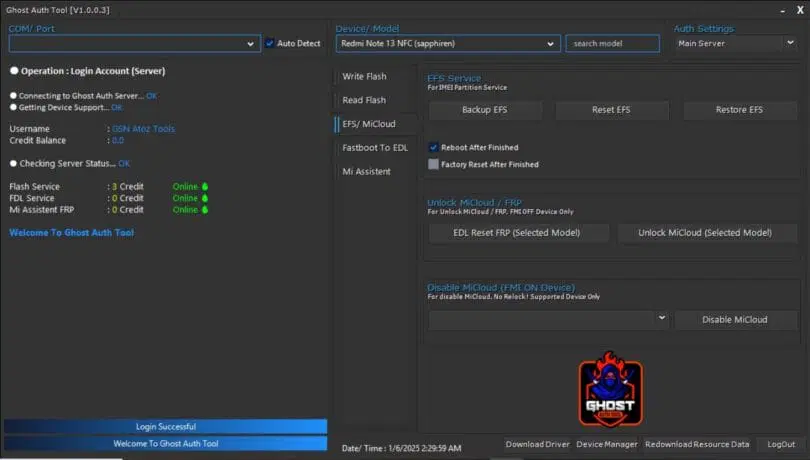This screenshot has width=810, height=460.
Task: Click the green Online indicator for Mi Assistent FRP
Action: pyautogui.click(x=190, y=210)
